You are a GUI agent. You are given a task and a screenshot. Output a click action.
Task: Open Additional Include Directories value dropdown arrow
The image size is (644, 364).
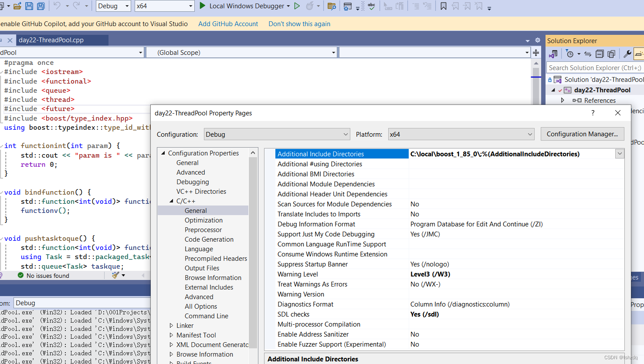(620, 154)
